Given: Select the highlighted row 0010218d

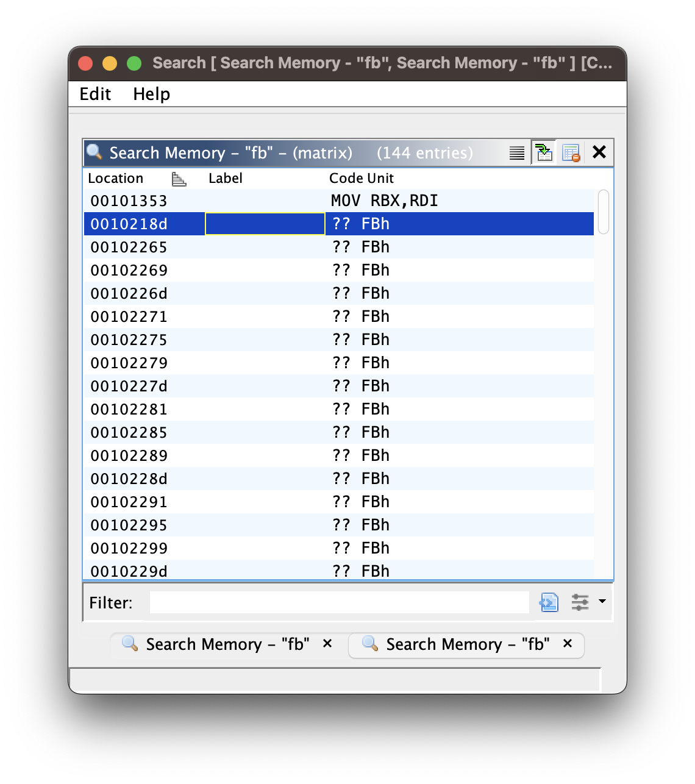Looking at the screenshot, I should coord(338,224).
